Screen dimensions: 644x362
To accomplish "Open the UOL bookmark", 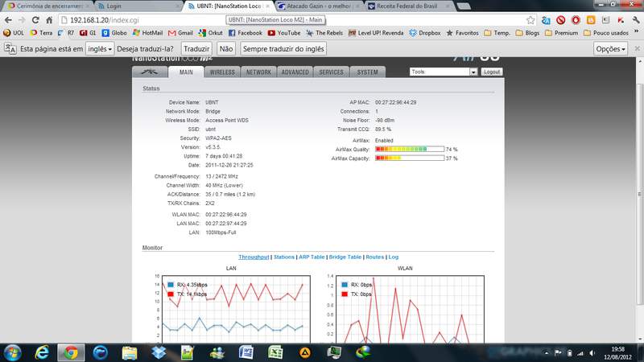I will [x=14, y=33].
